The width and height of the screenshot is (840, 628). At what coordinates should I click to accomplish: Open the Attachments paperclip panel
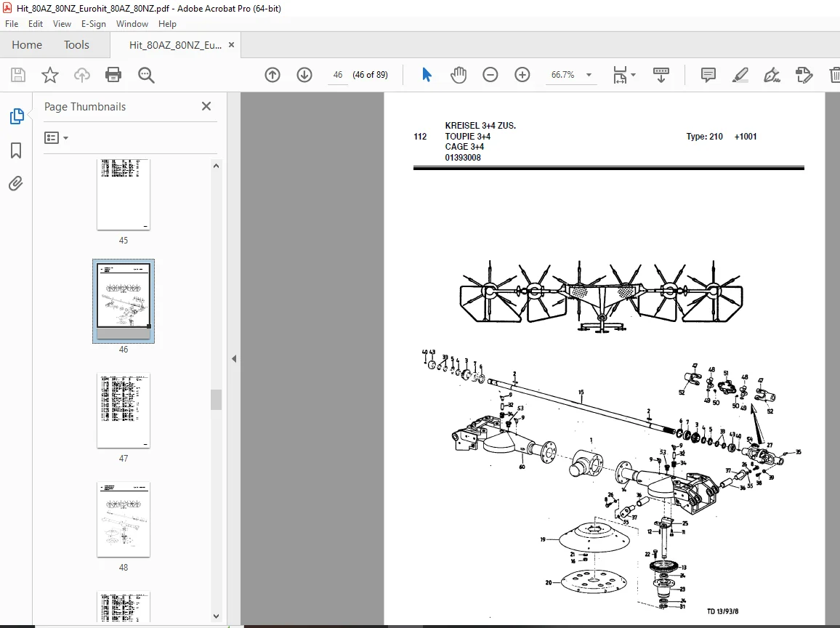pyautogui.click(x=16, y=184)
